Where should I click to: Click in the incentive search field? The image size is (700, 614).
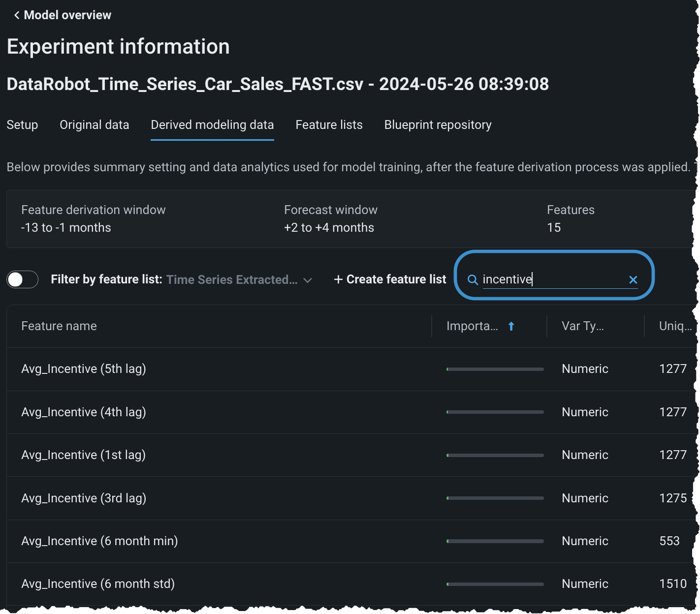click(551, 279)
